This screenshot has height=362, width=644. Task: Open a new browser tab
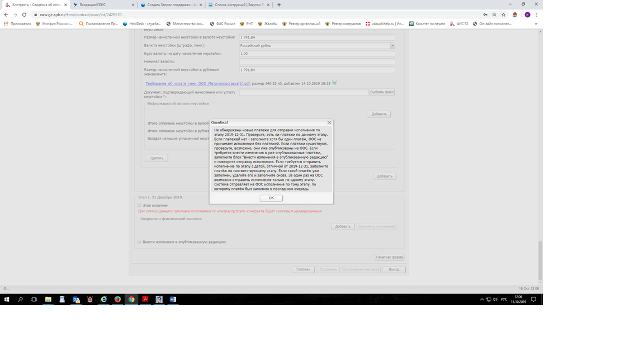coord(280,5)
